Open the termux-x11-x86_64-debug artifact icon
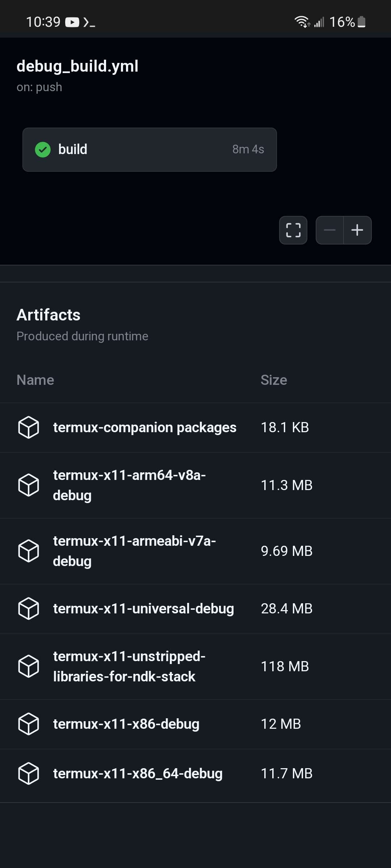Screen dimensions: 391x868 tap(29, 773)
